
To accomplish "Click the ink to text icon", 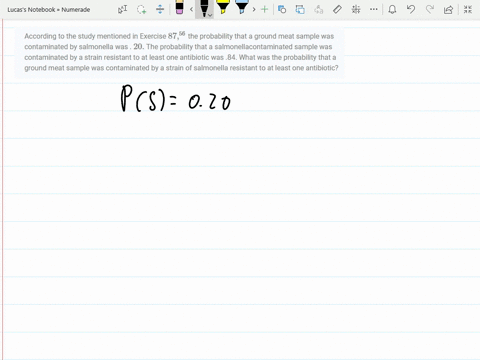I will pos(319,9).
